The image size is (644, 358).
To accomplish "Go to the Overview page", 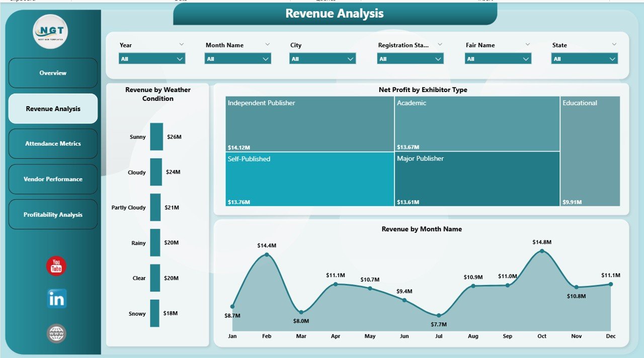I will (x=53, y=73).
